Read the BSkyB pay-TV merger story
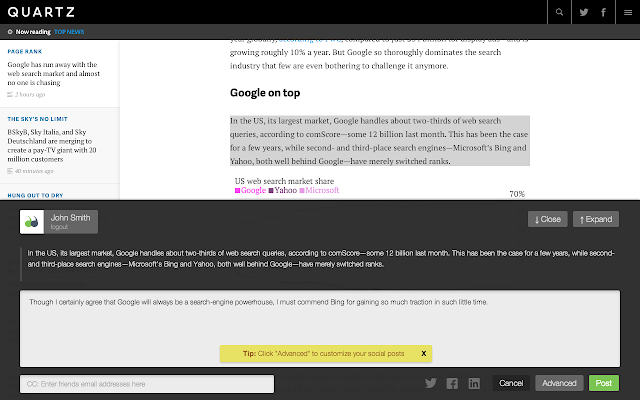640x400 pixels. [52, 145]
